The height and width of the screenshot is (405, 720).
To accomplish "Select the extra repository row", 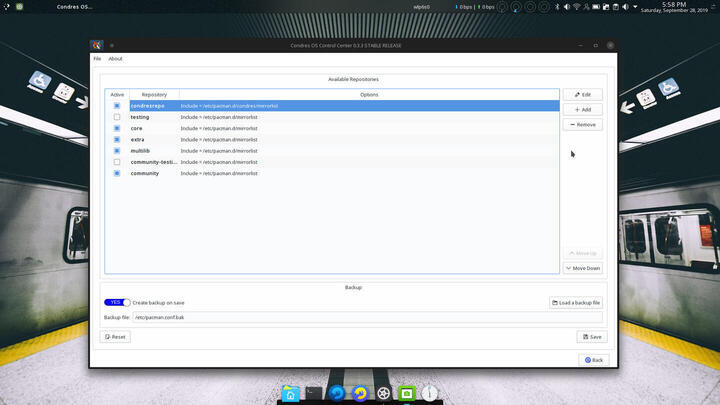I will pos(332,140).
